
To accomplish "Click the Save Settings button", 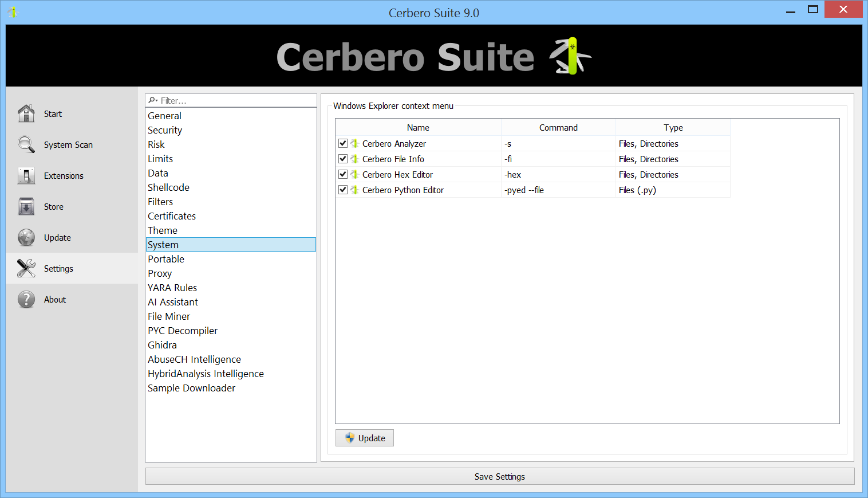I will (500, 476).
